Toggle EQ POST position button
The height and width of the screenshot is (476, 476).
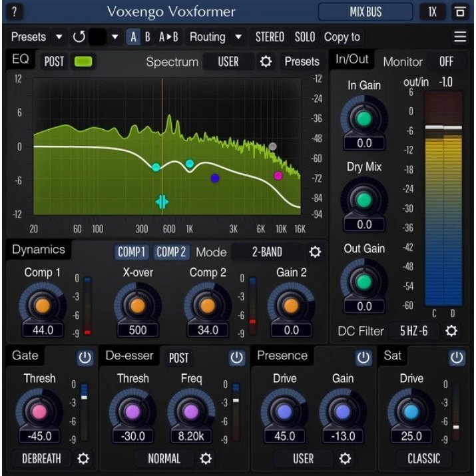click(54, 62)
